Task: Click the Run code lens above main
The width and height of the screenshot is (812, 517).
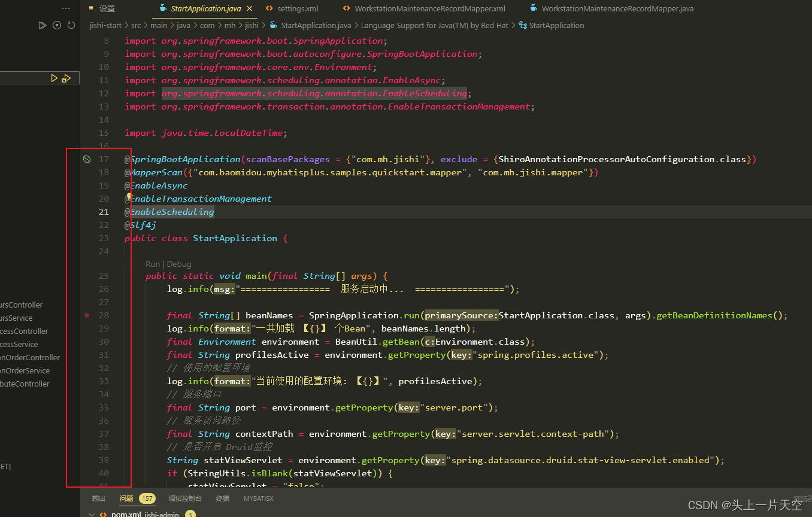Action: pyautogui.click(x=153, y=264)
